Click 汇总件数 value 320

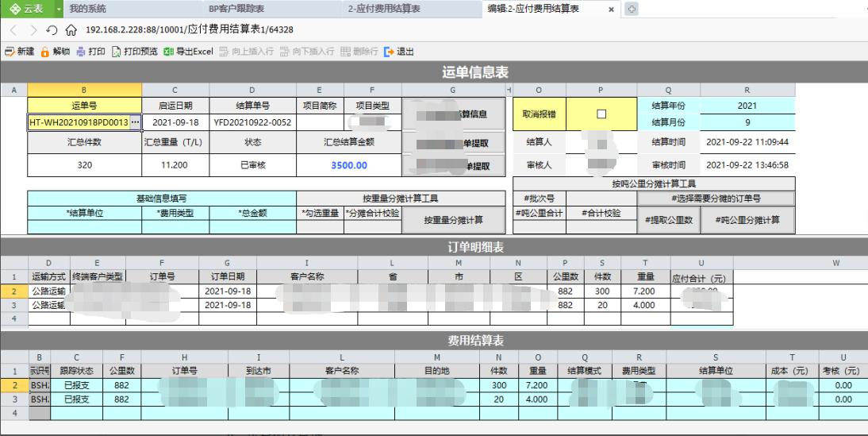pyautogui.click(x=84, y=165)
